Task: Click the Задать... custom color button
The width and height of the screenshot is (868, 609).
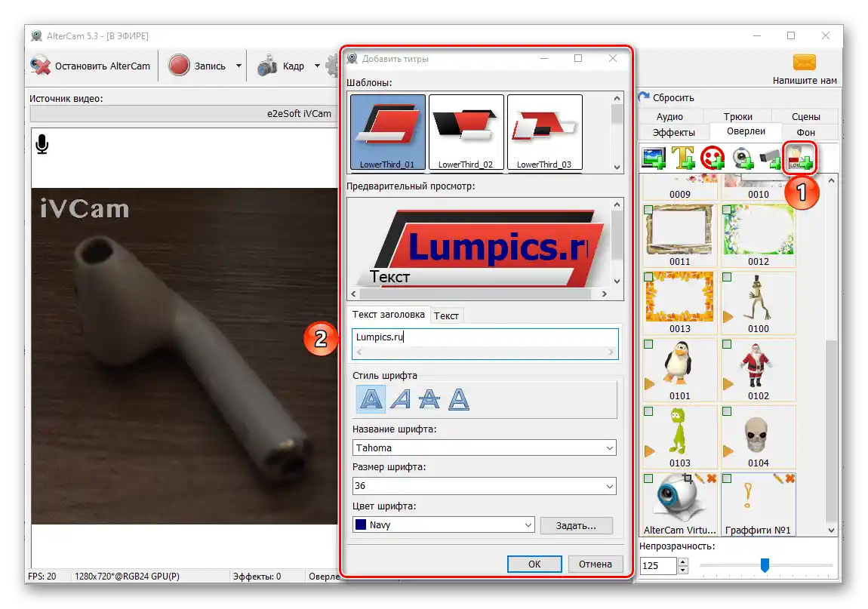Action: point(576,525)
